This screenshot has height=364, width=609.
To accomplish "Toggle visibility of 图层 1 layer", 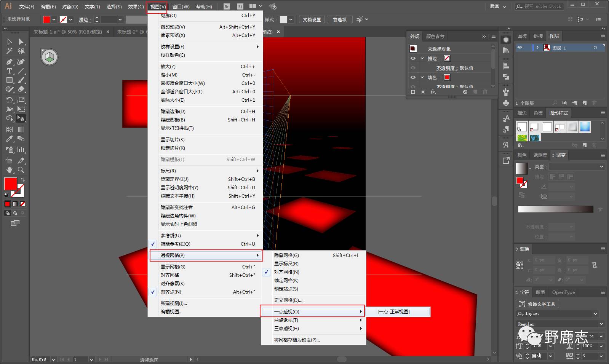I will click(519, 48).
